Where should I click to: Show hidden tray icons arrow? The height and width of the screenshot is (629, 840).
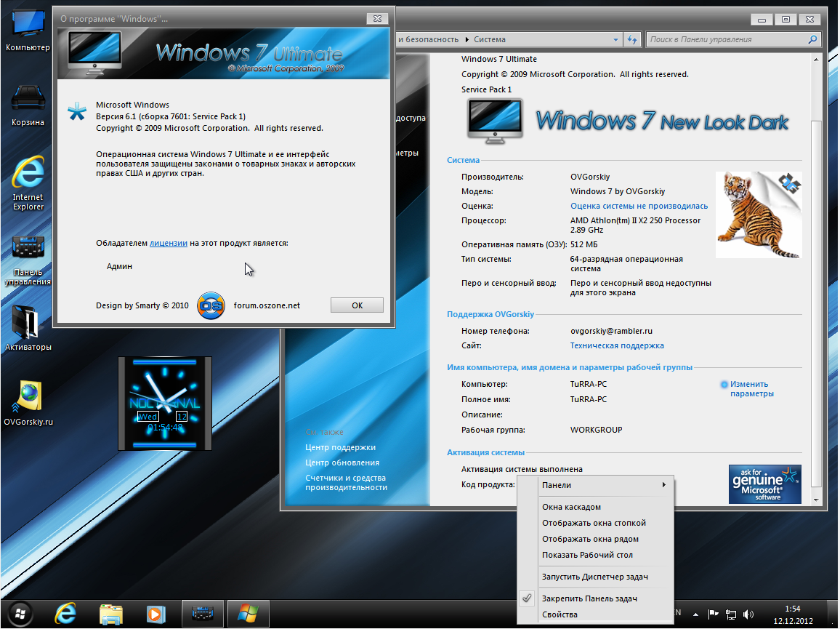click(696, 614)
